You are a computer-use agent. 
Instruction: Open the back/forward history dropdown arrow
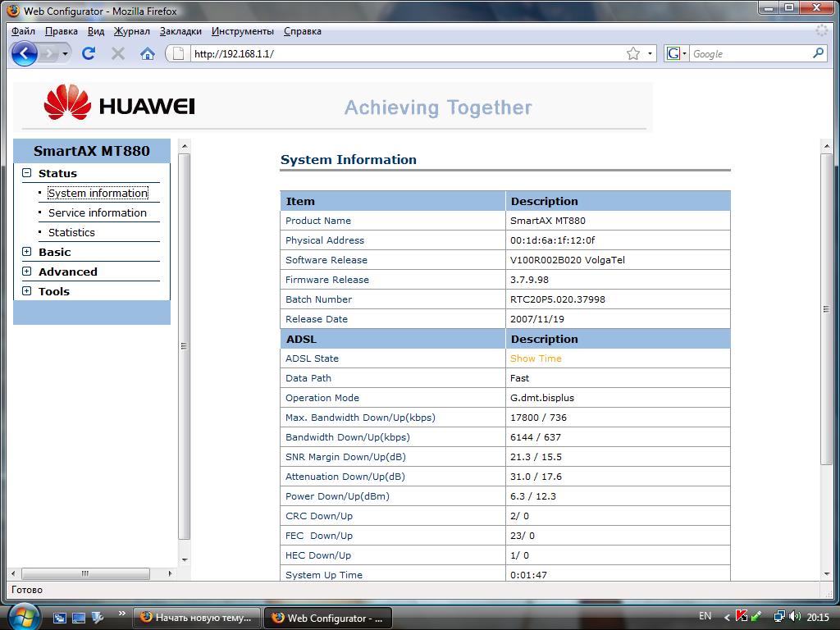click(x=65, y=53)
